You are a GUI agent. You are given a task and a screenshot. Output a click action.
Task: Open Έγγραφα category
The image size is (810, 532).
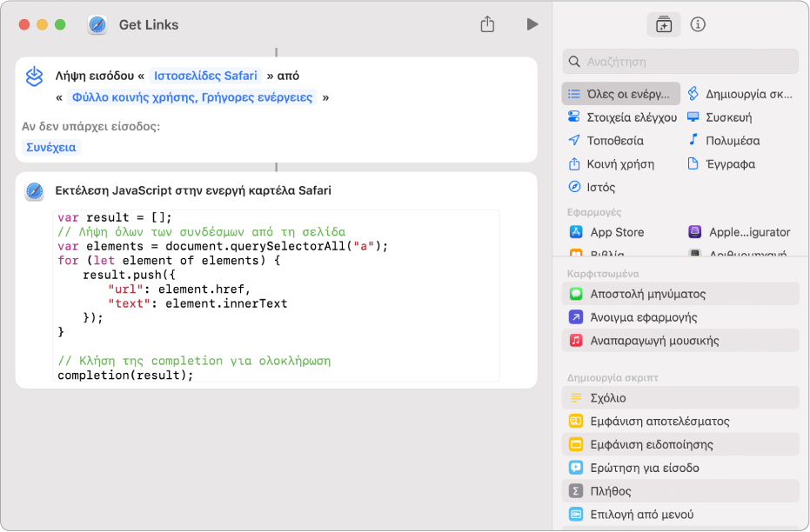pyautogui.click(x=721, y=164)
